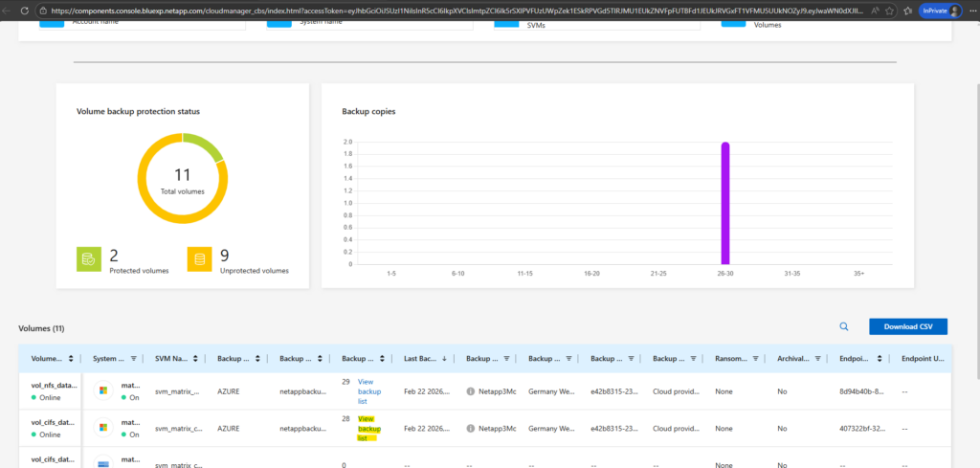Viewport: 980px width, 468px height.
Task: Click the Azure logo in the vol_nfs_data row
Action: [102, 391]
